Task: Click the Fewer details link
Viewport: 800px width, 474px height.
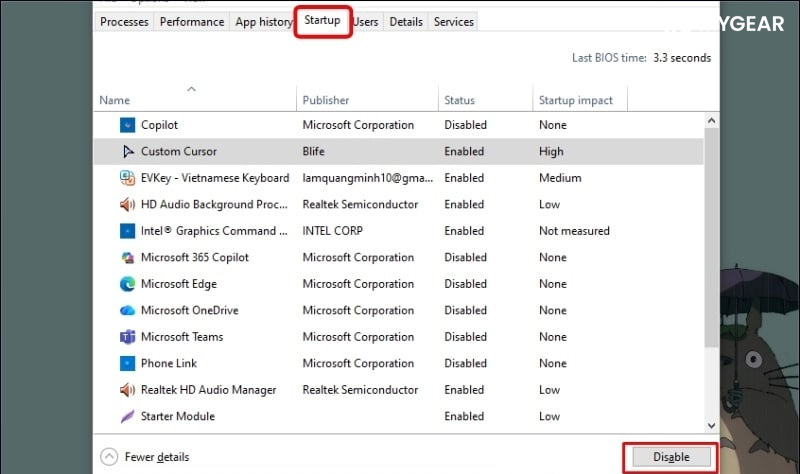Action: click(x=156, y=457)
